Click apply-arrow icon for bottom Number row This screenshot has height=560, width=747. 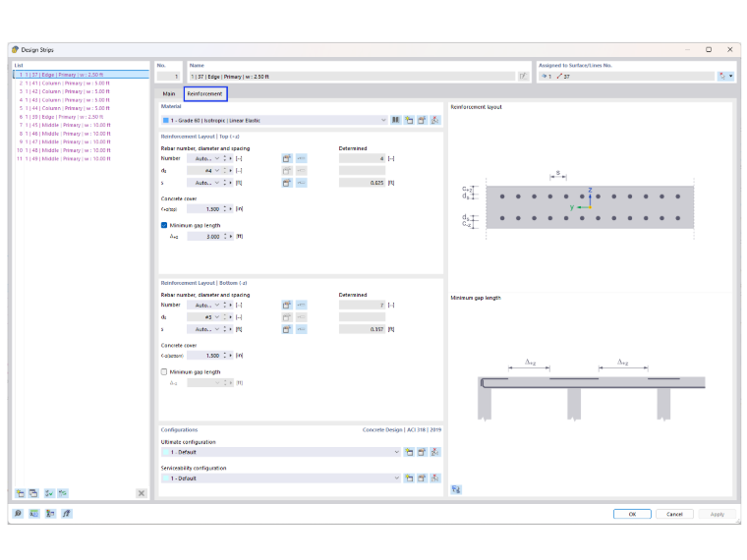[301, 306]
